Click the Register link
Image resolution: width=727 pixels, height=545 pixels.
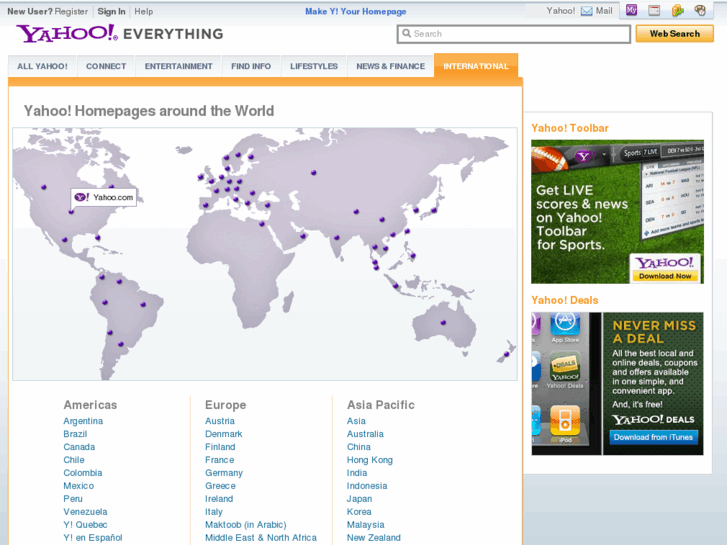click(71, 12)
